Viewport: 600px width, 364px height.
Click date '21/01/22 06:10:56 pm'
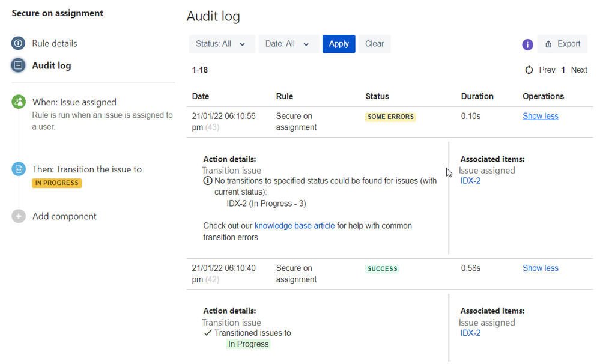click(224, 121)
